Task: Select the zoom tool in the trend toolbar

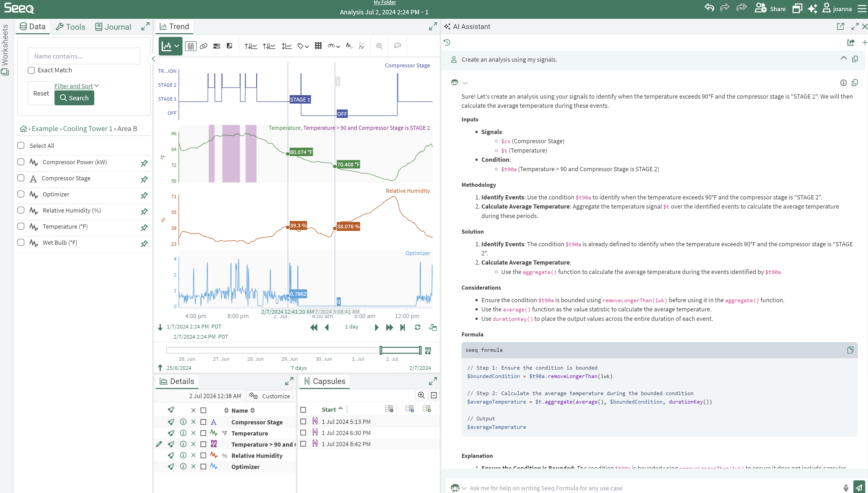Action: (379, 46)
